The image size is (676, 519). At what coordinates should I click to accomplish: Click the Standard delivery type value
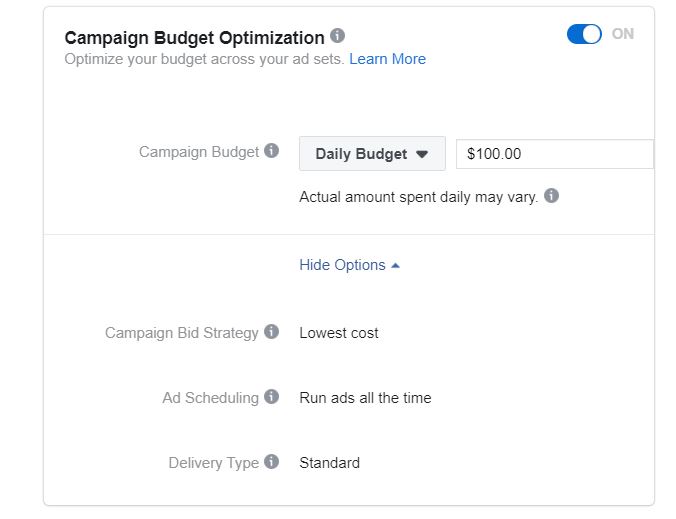tap(329, 463)
